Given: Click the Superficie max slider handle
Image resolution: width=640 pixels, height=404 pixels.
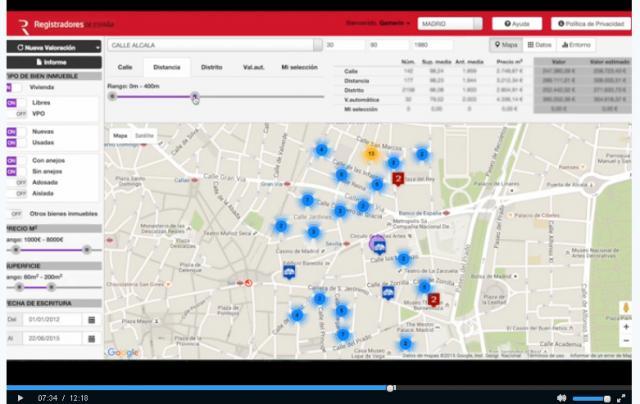Looking at the screenshot, I should (x=51, y=287).
